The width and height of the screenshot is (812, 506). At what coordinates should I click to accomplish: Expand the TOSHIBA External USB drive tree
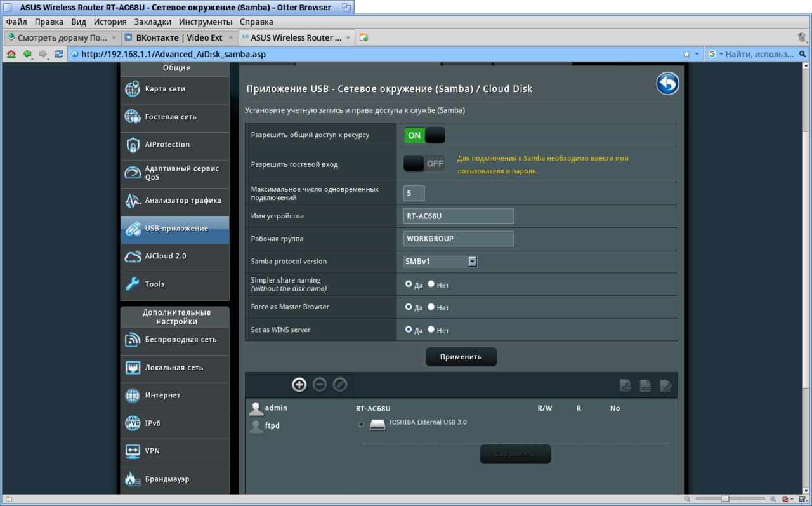point(361,424)
